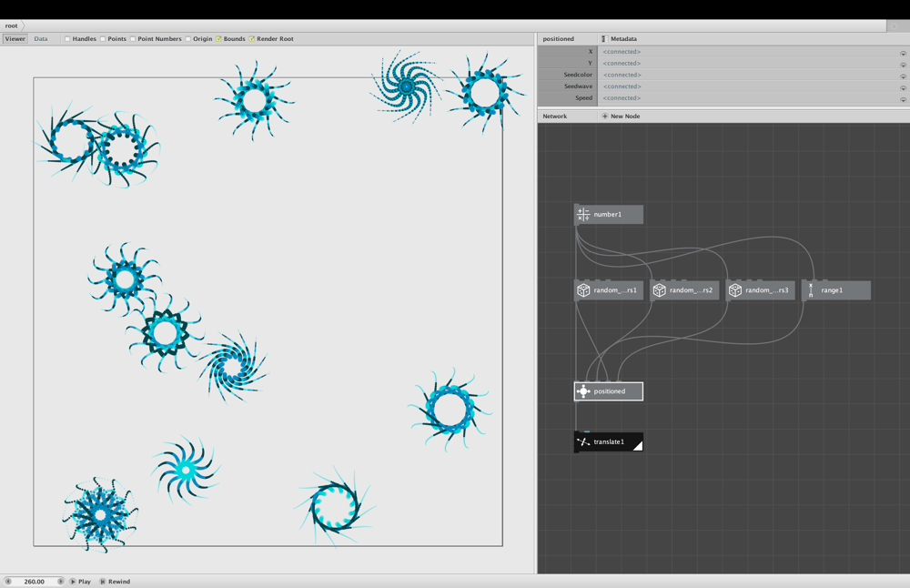Toggle the Render Root checkbox
910x588 pixels.
[252, 39]
